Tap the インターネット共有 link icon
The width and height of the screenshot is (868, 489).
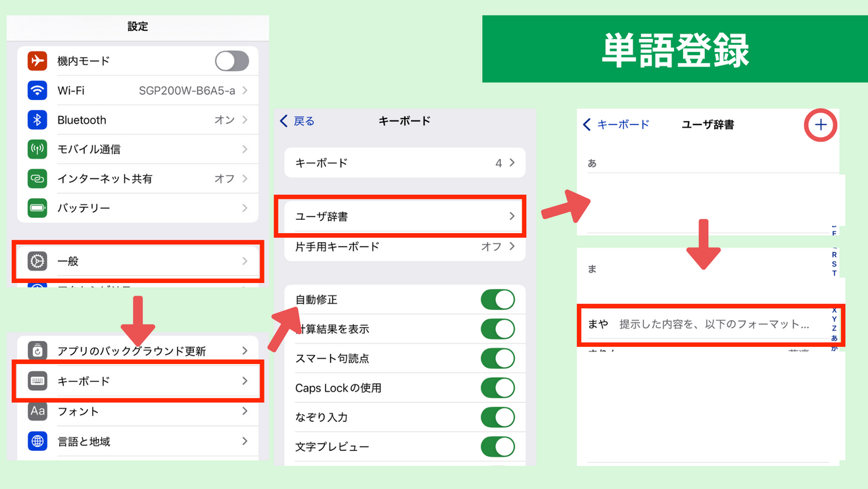[37, 178]
